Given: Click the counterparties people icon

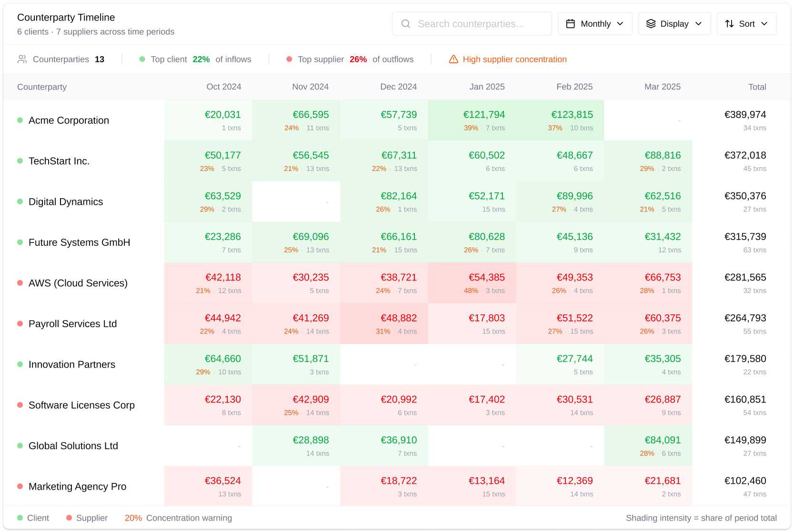Looking at the screenshot, I should 22,59.
